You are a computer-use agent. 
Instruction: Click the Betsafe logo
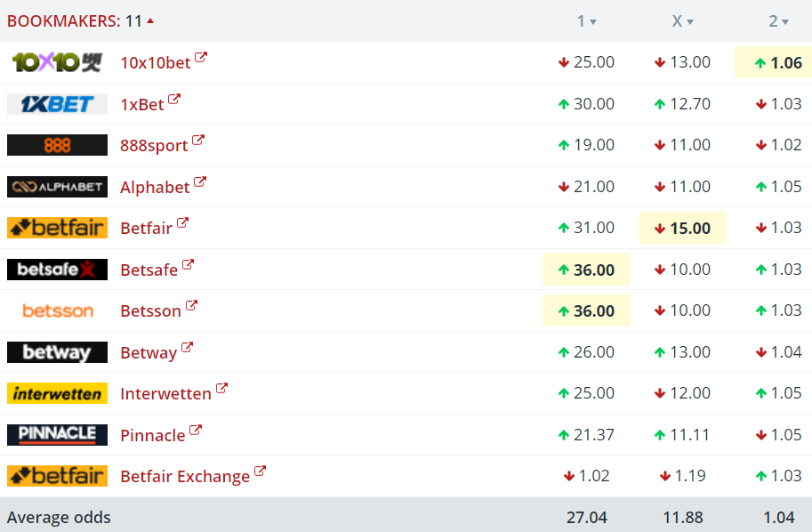tap(57, 270)
